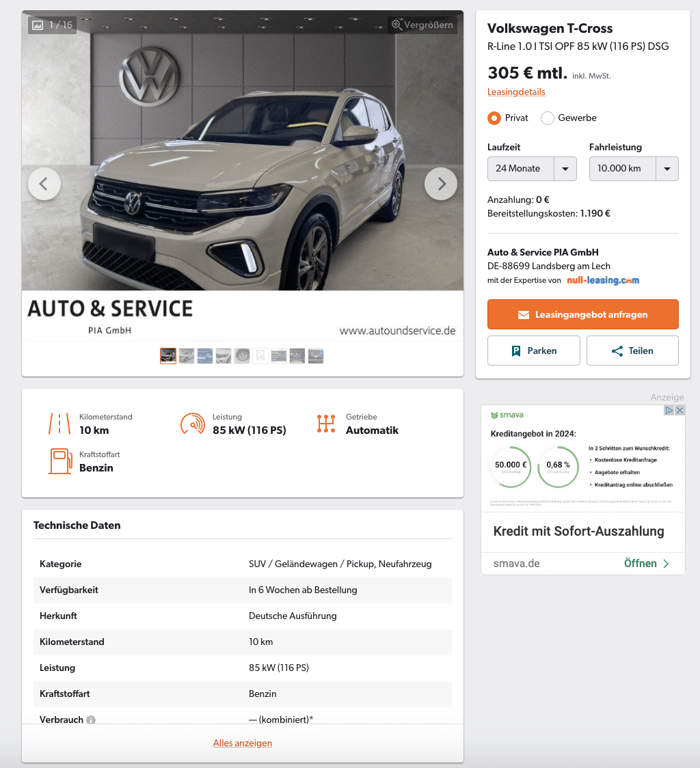Click the Getriebe gearshift icon
This screenshot has width=700, height=768.
326,424
